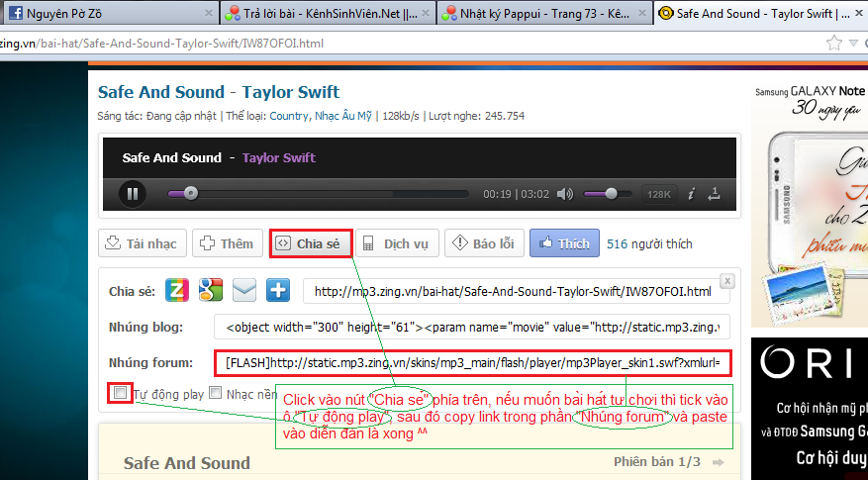Click the browser address bar URL
Viewport: 868px width, 480px height.
[x=161, y=44]
